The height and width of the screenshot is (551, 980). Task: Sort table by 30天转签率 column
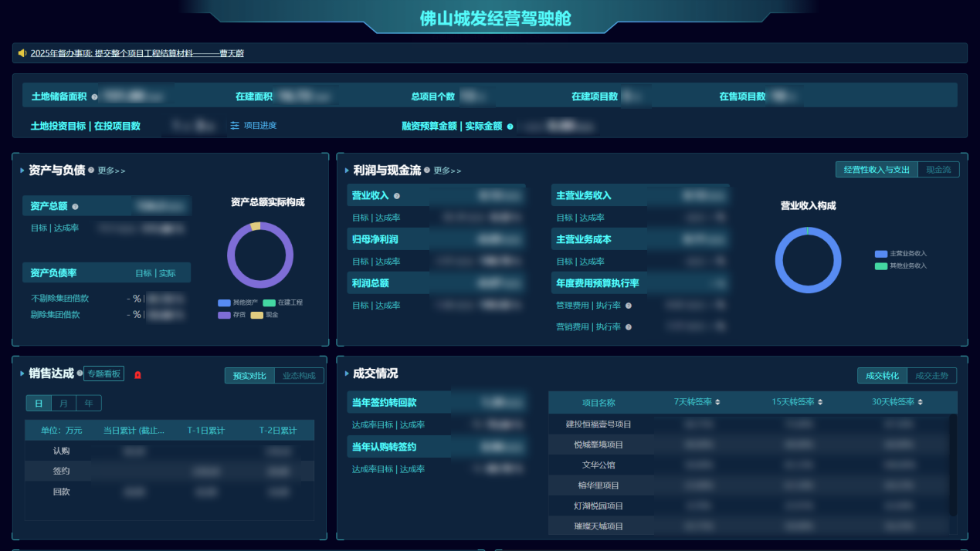pyautogui.click(x=920, y=402)
